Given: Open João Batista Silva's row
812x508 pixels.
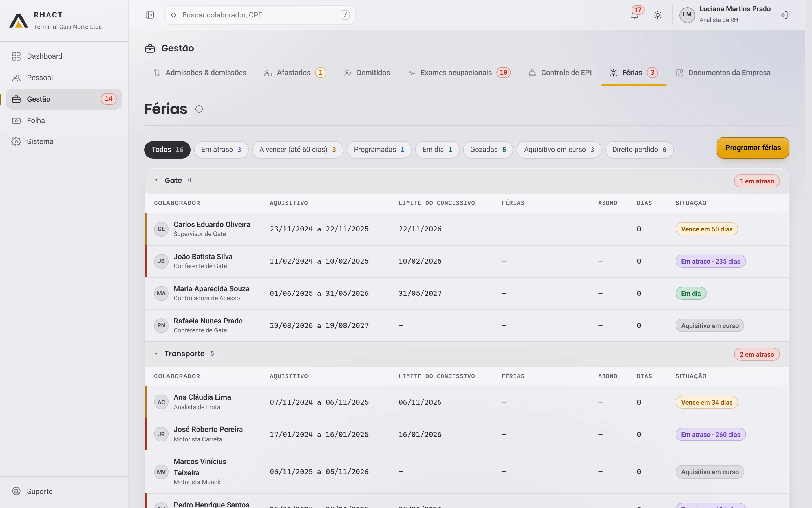Looking at the screenshot, I should [x=467, y=261].
